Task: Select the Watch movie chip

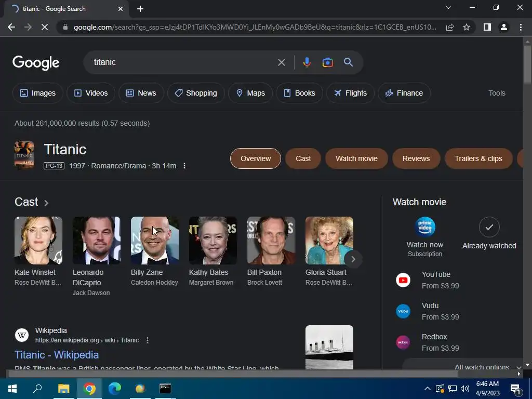Action: tap(356, 158)
